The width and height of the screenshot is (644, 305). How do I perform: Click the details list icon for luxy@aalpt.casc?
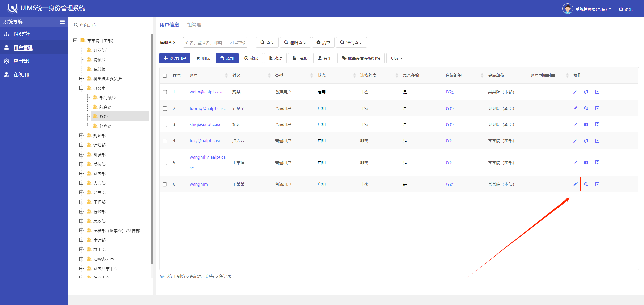pos(597,141)
